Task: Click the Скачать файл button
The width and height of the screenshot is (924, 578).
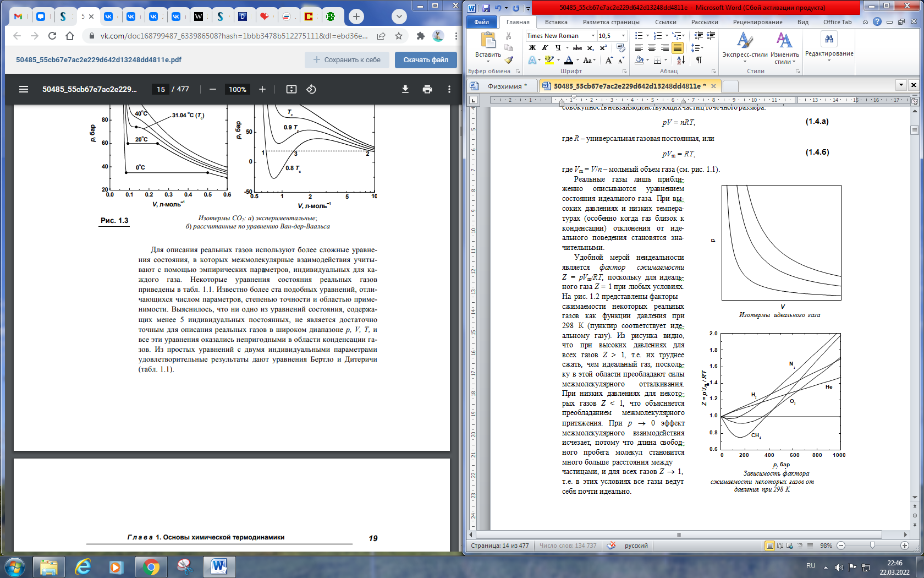Action: [x=426, y=60]
